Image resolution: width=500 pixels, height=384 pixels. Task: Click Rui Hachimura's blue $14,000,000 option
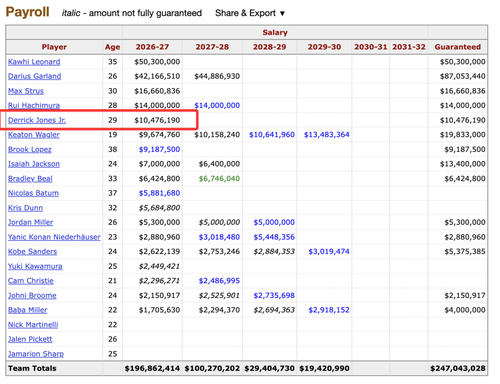[x=217, y=105]
